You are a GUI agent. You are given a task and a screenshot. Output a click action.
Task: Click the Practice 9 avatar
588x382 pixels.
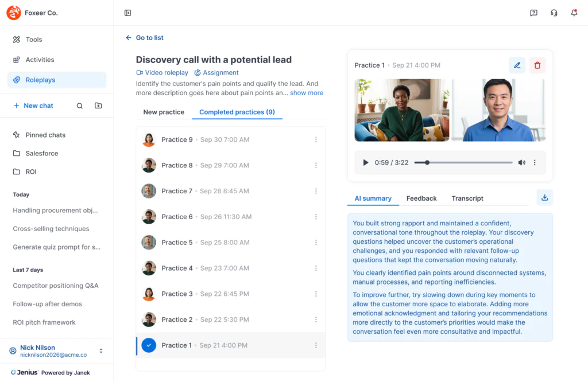[x=149, y=139]
